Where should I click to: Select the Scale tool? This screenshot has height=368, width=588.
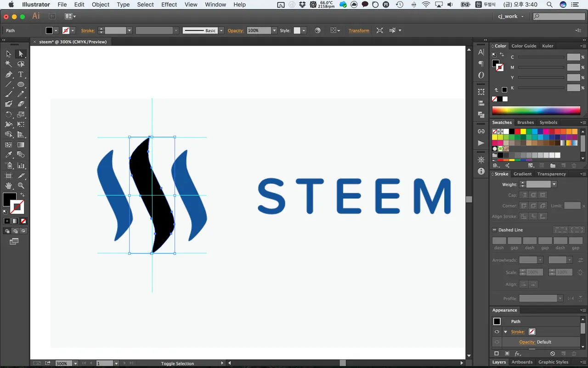[x=21, y=115]
